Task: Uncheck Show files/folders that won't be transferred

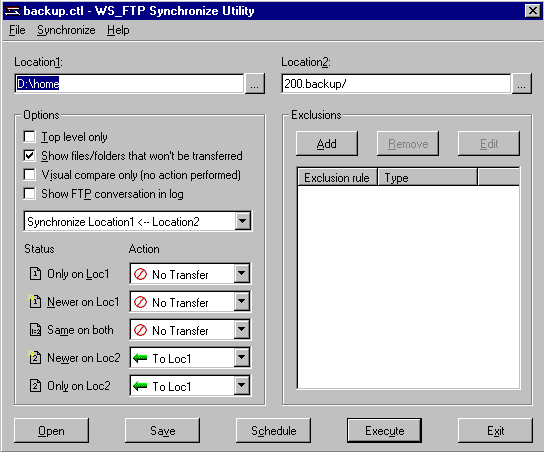Action: click(x=29, y=155)
